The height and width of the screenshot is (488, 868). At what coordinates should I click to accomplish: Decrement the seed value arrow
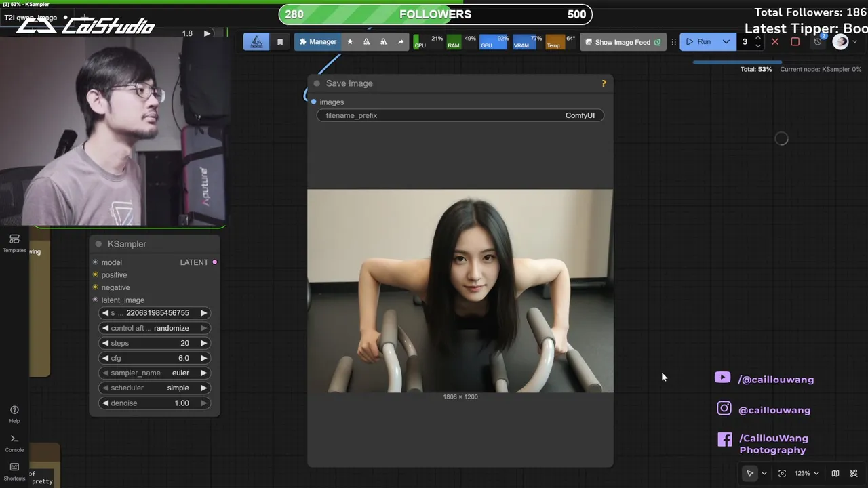coord(105,313)
